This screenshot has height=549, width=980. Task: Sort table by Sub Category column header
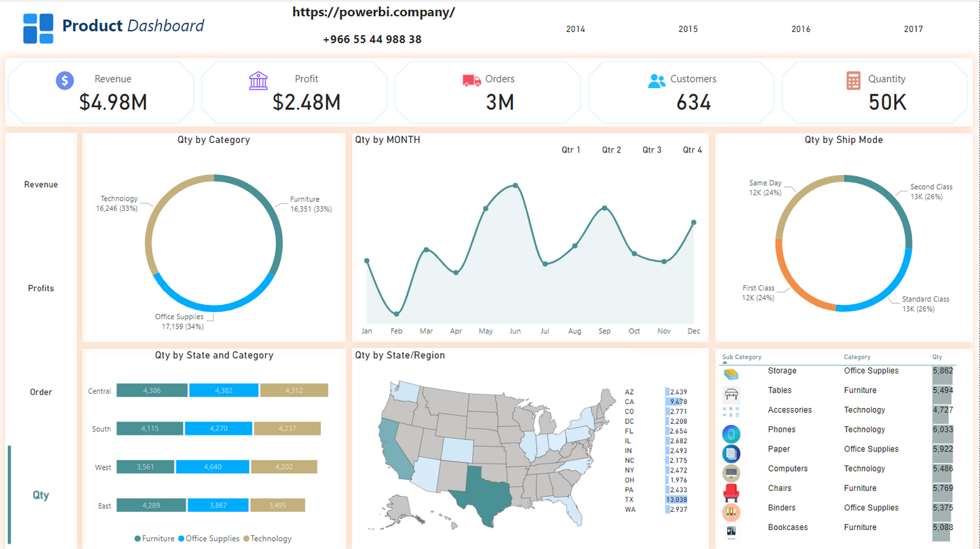(741, 357)
